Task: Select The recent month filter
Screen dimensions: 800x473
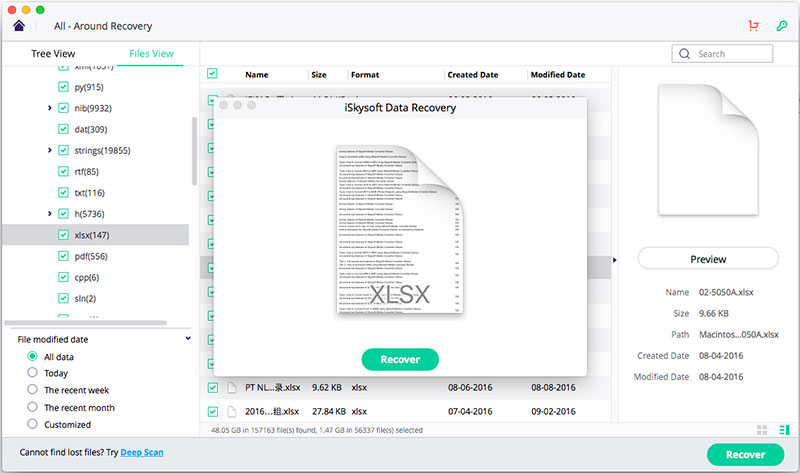Action: (32, 407)
